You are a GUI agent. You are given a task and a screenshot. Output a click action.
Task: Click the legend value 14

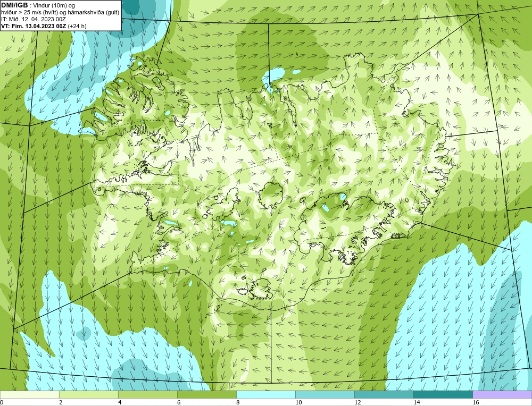[x=417, y=402]
